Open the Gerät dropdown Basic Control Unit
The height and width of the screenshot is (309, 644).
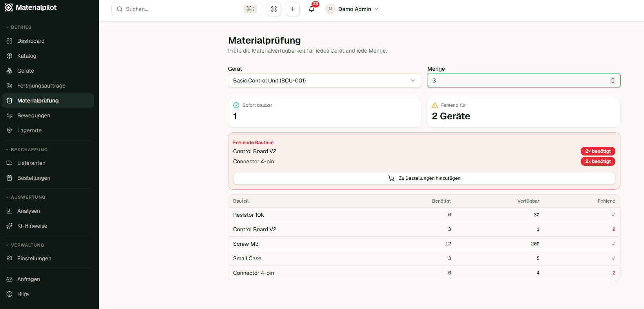tap(324, 80)
